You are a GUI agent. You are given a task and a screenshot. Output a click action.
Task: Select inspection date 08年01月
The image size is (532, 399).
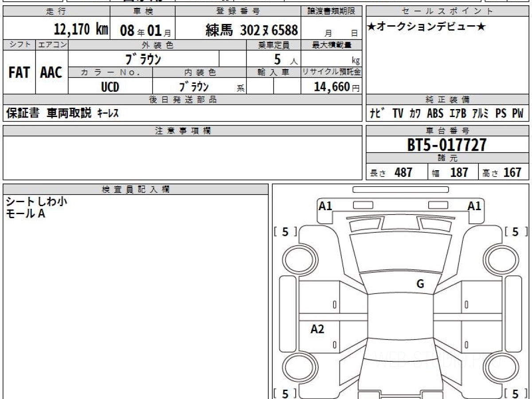point(145,31)
